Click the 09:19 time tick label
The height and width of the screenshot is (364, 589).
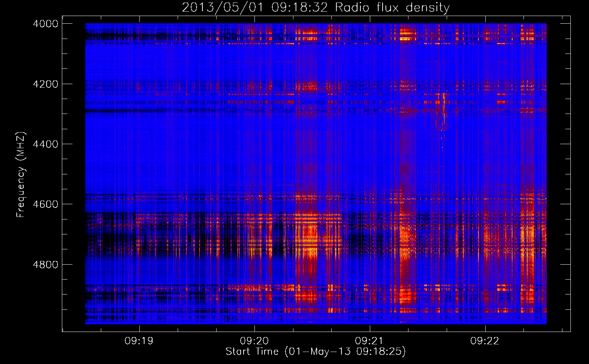click(139, 341)
